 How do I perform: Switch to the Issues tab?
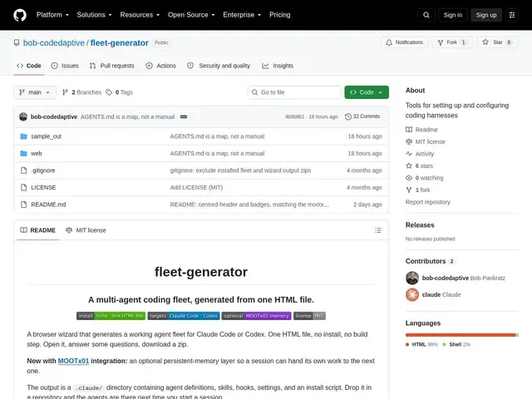[x=65, y=66]
